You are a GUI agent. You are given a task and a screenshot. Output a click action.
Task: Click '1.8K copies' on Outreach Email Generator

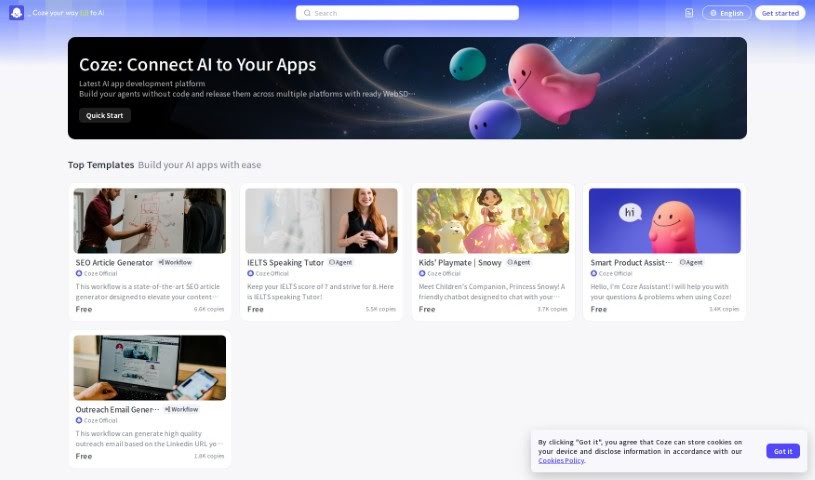pyautogui.click(x=209, y=456)
